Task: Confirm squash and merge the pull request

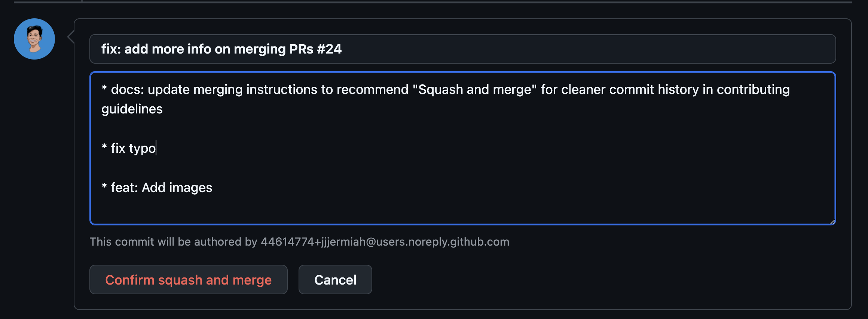Action: pos(188,279)
